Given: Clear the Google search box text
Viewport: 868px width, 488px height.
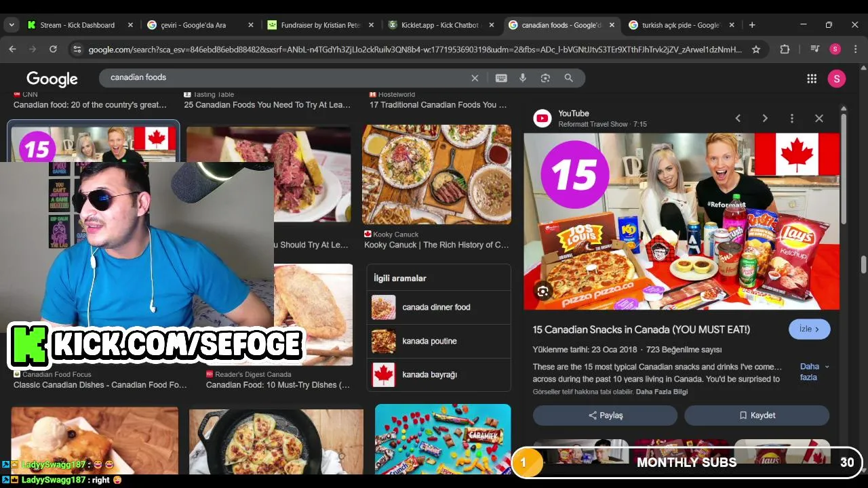Looking at the screenshot, I should pos(475,78).
